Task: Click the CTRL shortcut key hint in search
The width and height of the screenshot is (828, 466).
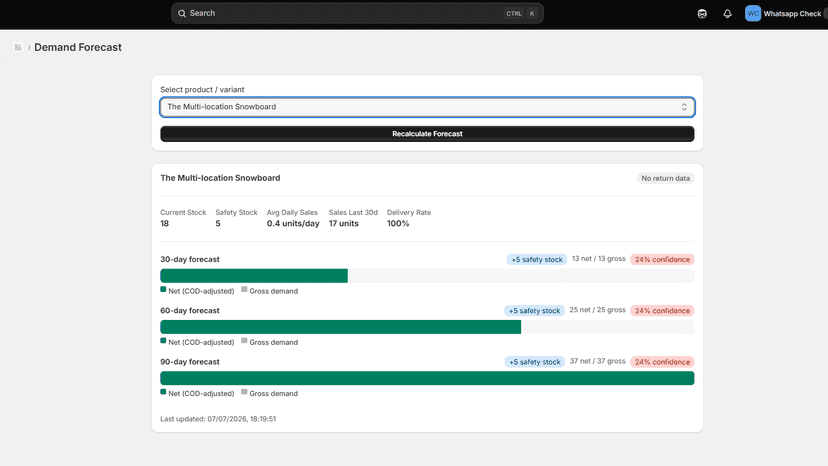Action: click(x=514, y=14)
